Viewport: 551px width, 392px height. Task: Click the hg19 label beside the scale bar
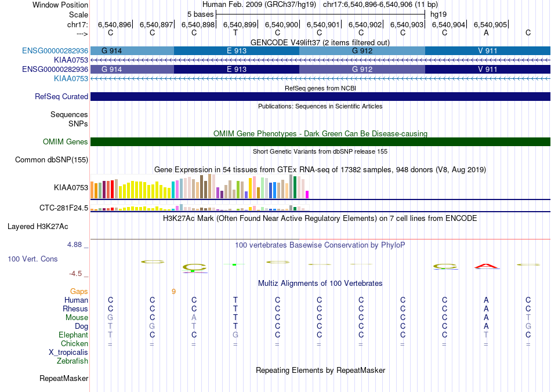pos(438,14)
